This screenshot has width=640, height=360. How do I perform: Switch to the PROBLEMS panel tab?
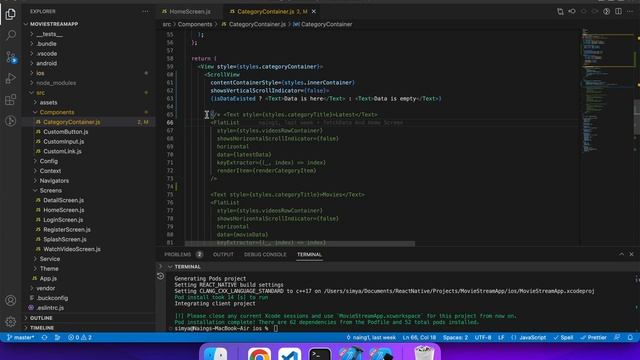183,254
